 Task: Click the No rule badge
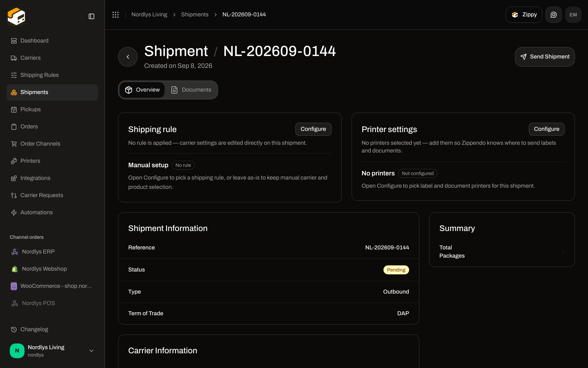click(x=183, y=165)
